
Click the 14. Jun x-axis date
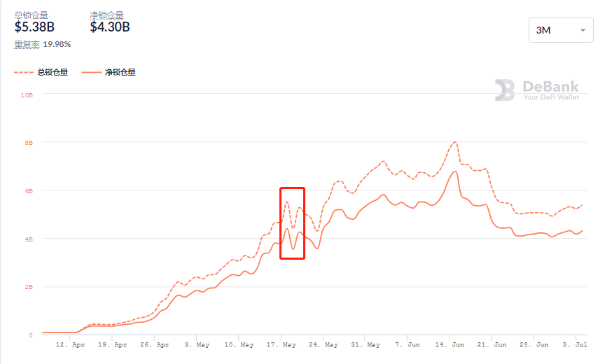click(450, 344)
